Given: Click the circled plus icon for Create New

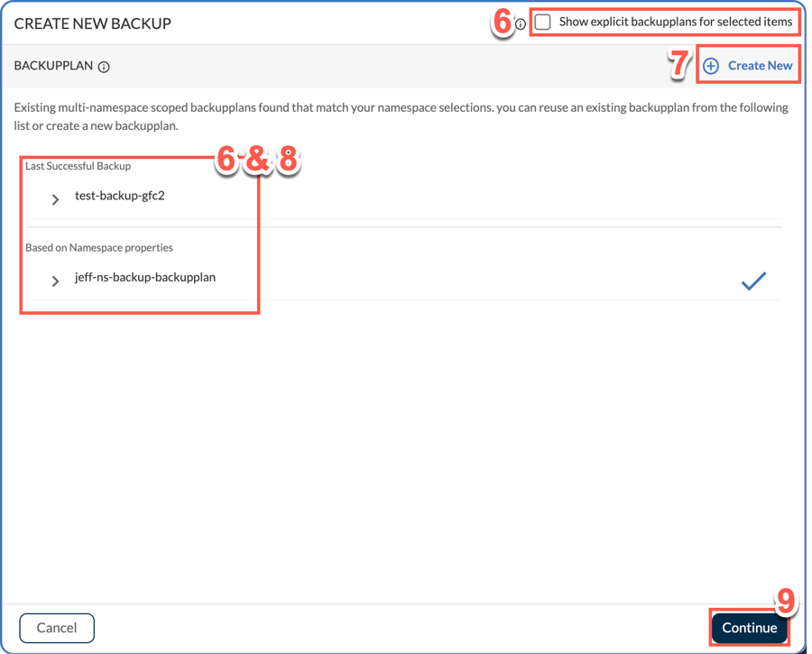Looking at the screenshot, I should (x=711, y=66).
